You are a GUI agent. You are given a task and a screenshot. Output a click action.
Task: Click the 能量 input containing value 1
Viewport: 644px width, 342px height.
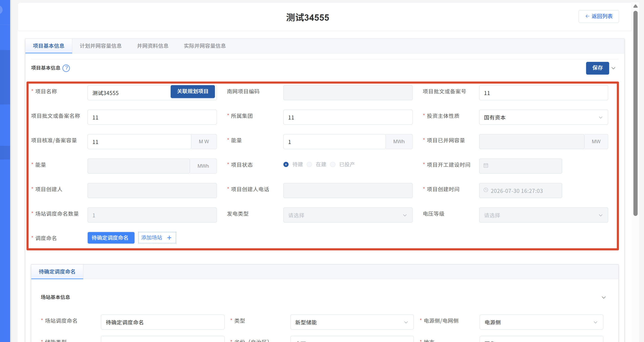coord(334,142)
